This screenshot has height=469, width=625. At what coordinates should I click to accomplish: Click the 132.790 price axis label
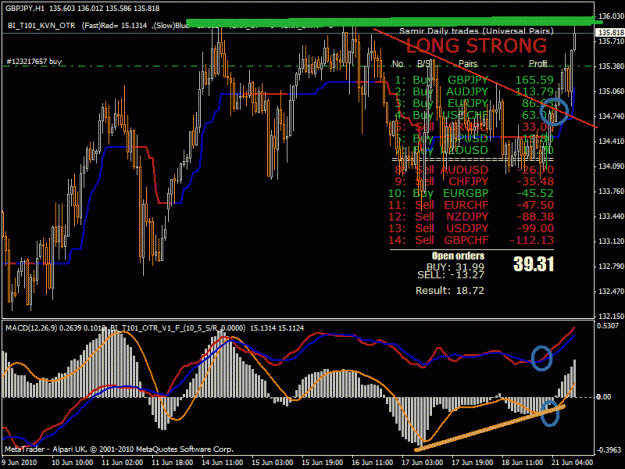pos(611,266)
